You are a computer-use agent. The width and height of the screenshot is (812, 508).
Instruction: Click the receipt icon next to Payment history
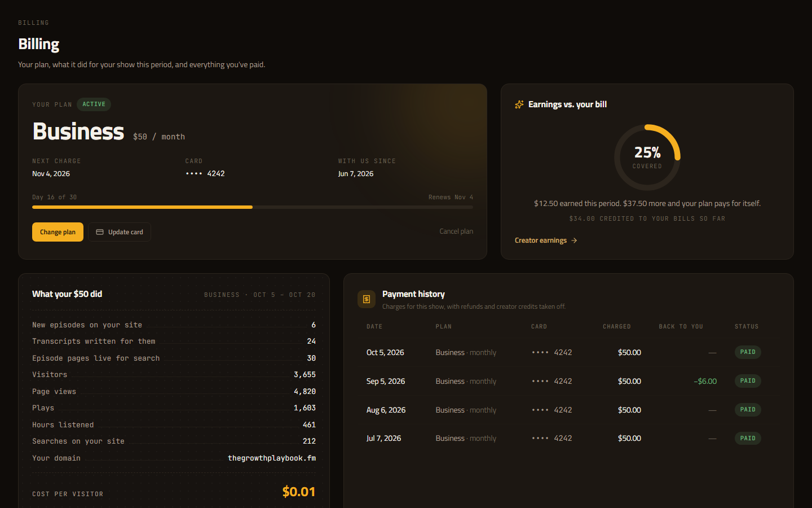(x=367, y=299)
